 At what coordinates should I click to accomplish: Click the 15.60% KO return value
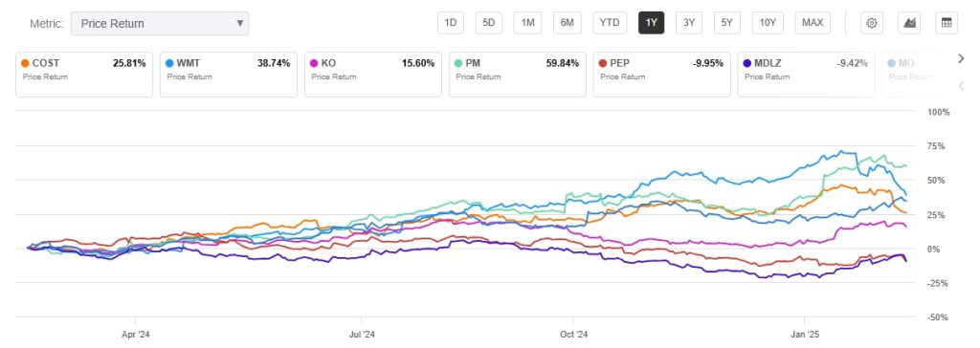418,63
